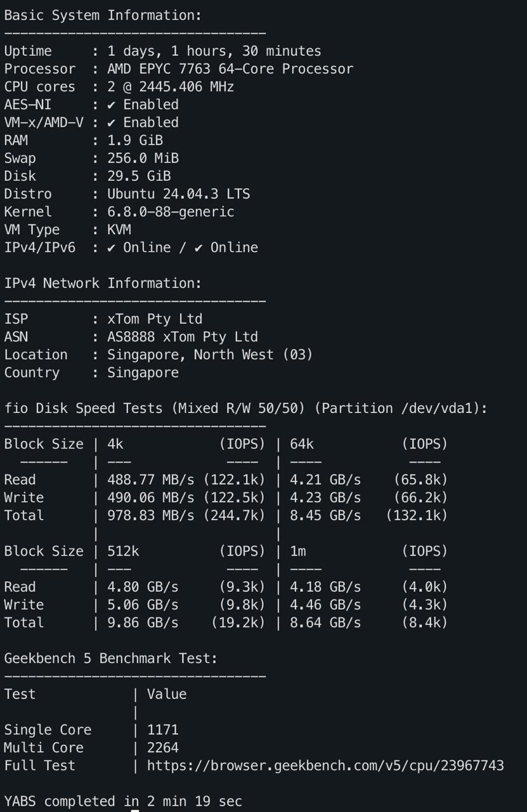Click the ASN value AS8888 xTom Pty Ltd
Viewport: 527px width, 812px height.
click(183, 336)
